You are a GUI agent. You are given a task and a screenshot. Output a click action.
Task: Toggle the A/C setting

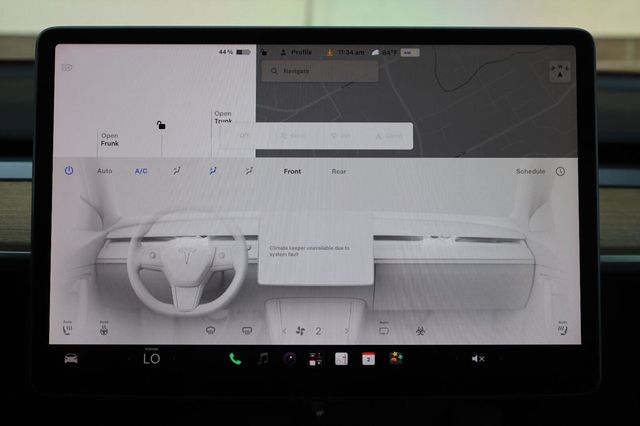click(141, 171)
